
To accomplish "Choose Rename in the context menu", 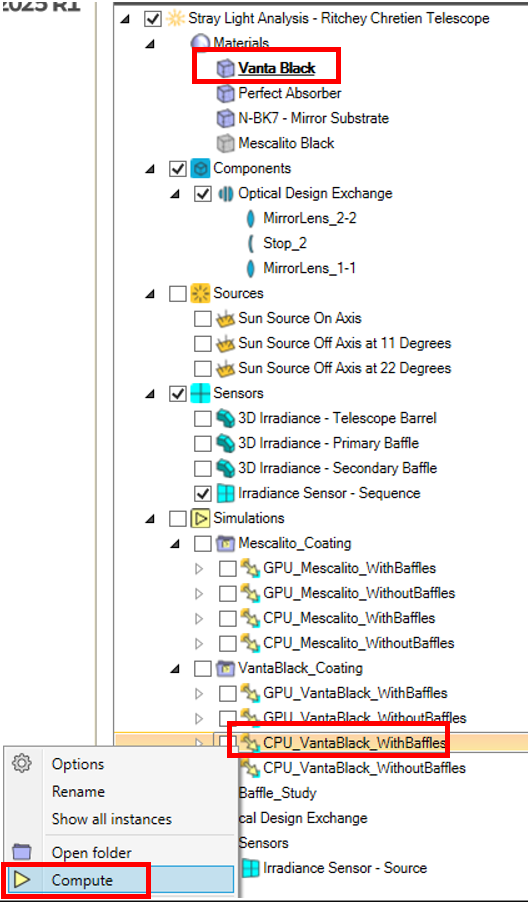I will [78, 792].
